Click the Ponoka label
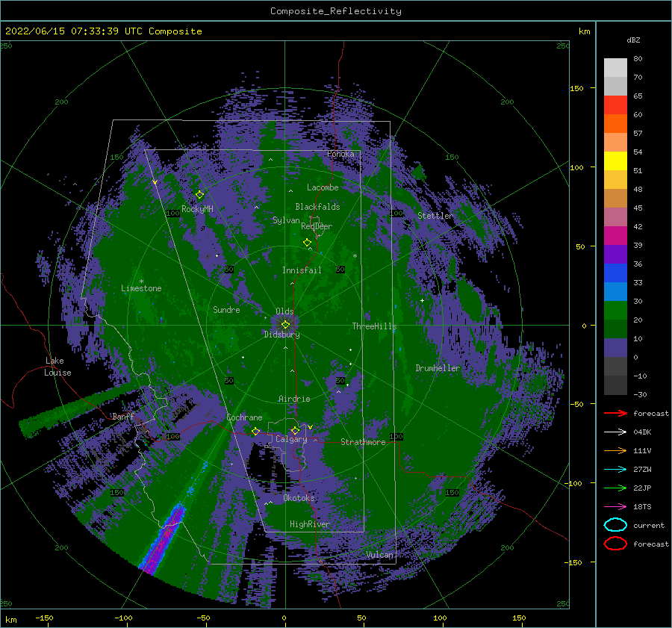Viewport: 672px width, 628px height. click(340, 154)
